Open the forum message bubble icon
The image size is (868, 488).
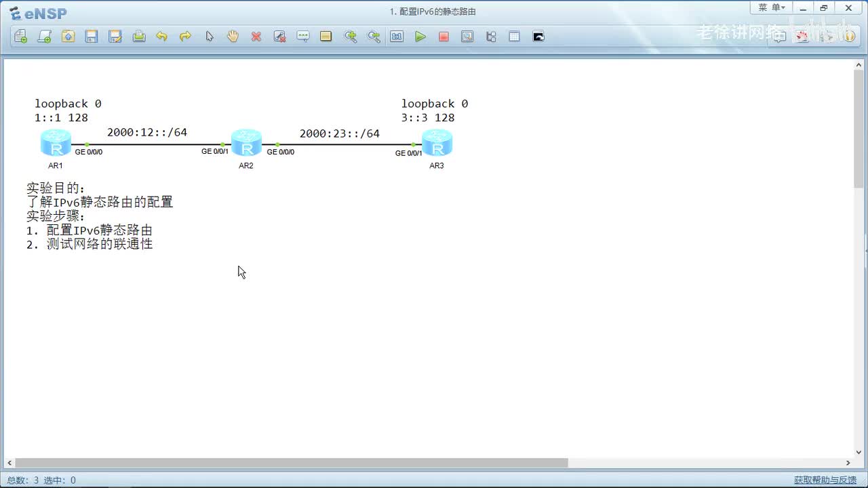coord(779,36)
